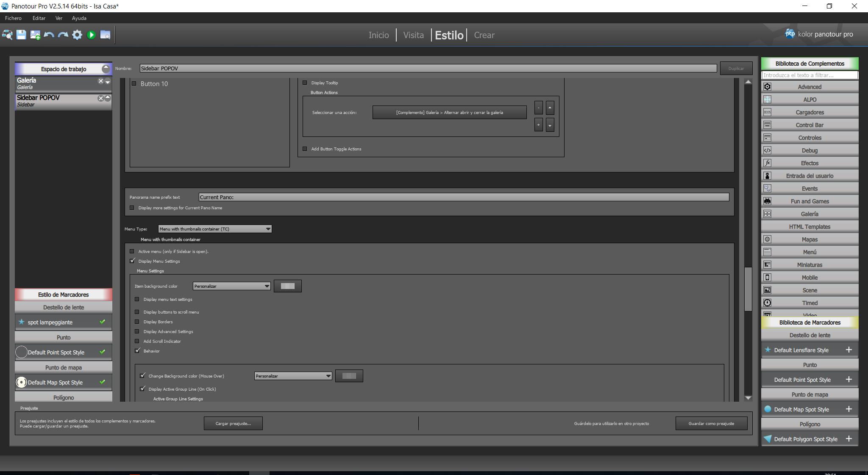The width and height of the screenshot is (868, 475).
Task: Open the Menu Type dropdown
Action: point(215,229)
